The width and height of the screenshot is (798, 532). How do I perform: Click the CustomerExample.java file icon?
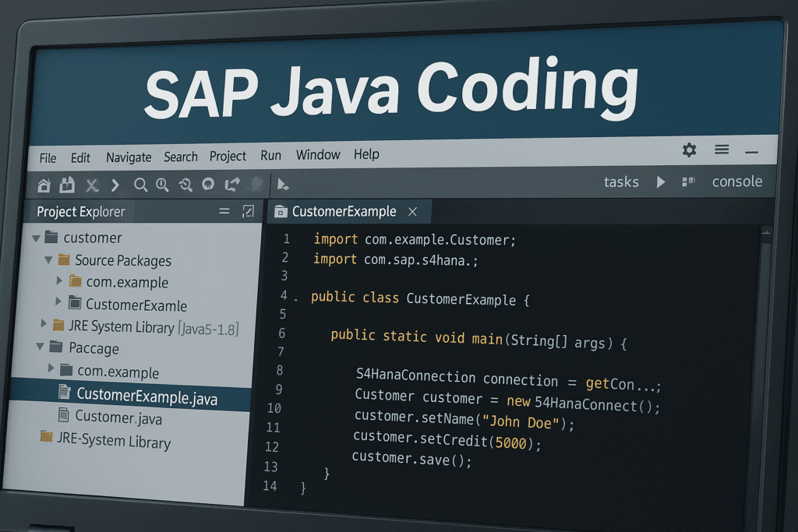click(x=65, y=392)
